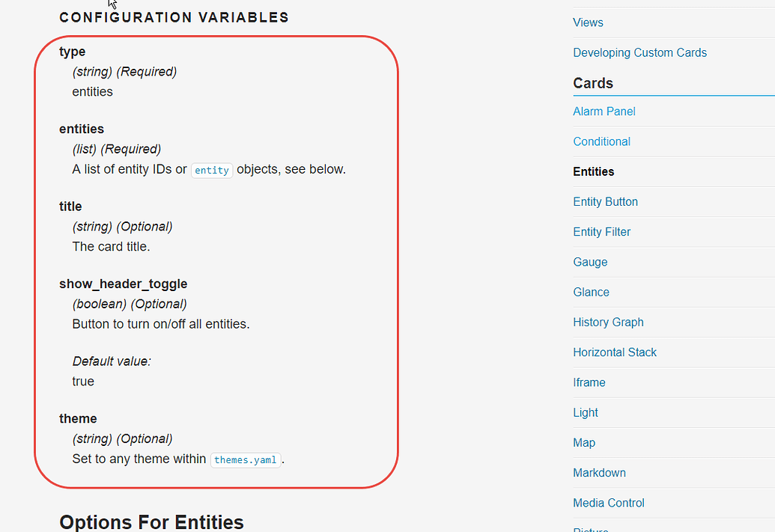The height and width of the screenshot is (532, 775).
Task: Open the Iframe card link
Action: pos(589,382)
